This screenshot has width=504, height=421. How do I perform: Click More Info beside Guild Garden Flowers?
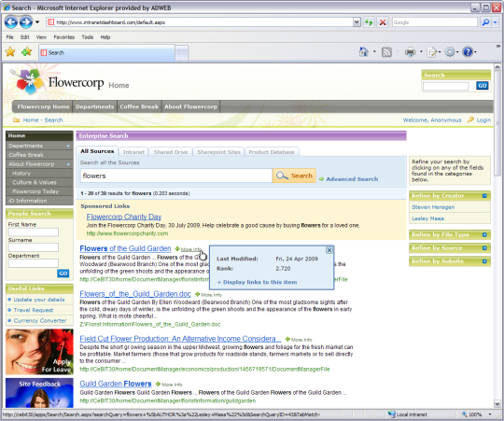click(x=169, y=385)
